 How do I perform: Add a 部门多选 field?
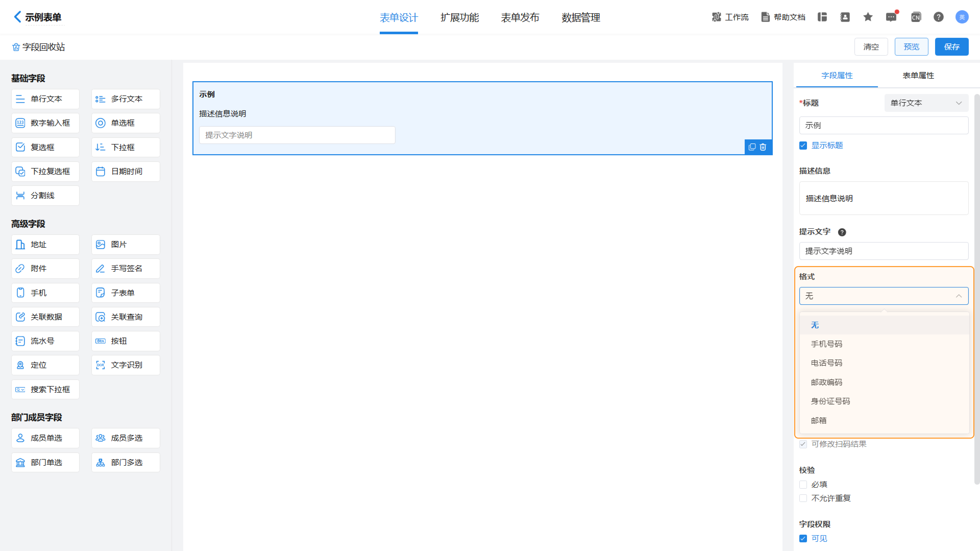126,463
